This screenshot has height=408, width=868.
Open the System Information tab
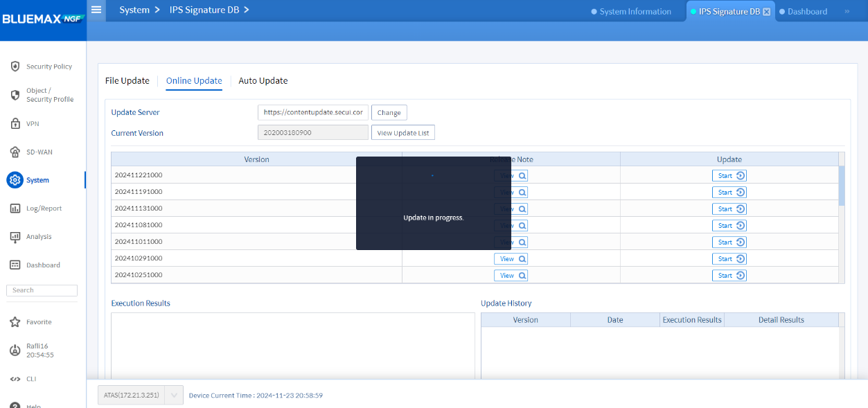click(x=631, y=12)
